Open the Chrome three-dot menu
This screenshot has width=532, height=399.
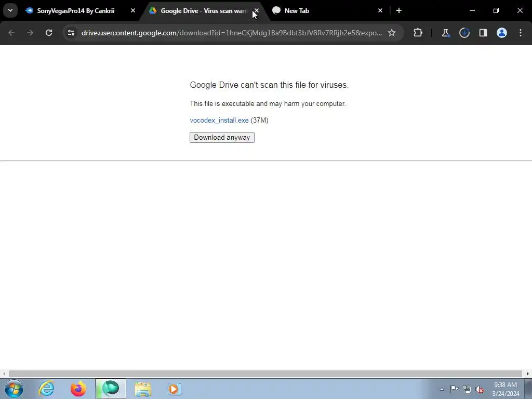click(521, 33)
